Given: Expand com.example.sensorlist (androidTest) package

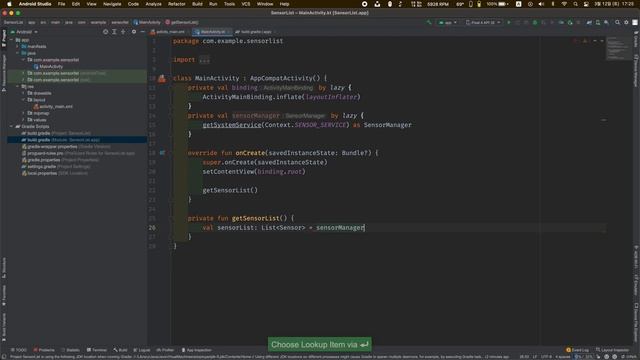Looking at the screenshot, I should coord(23,73).
